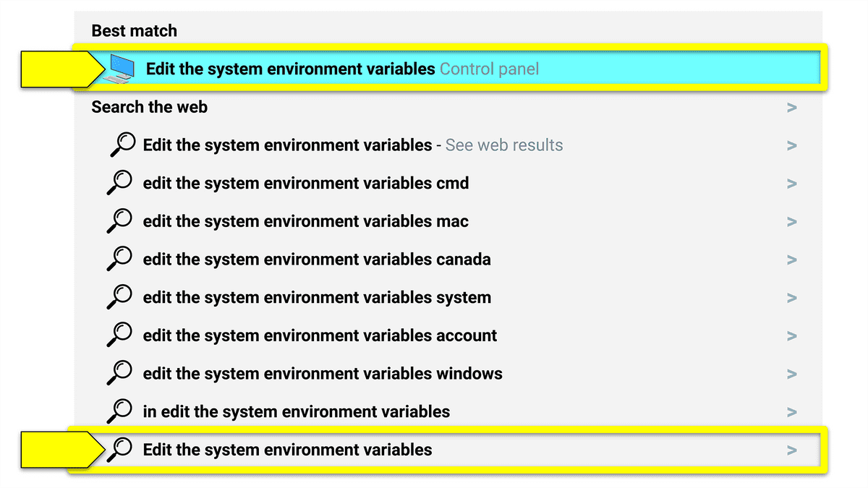The width and height of the screenshot is (868, 488).
Task: Select 'edit the system environment variables canada' suggestion
Action: (x=317, y=260)
